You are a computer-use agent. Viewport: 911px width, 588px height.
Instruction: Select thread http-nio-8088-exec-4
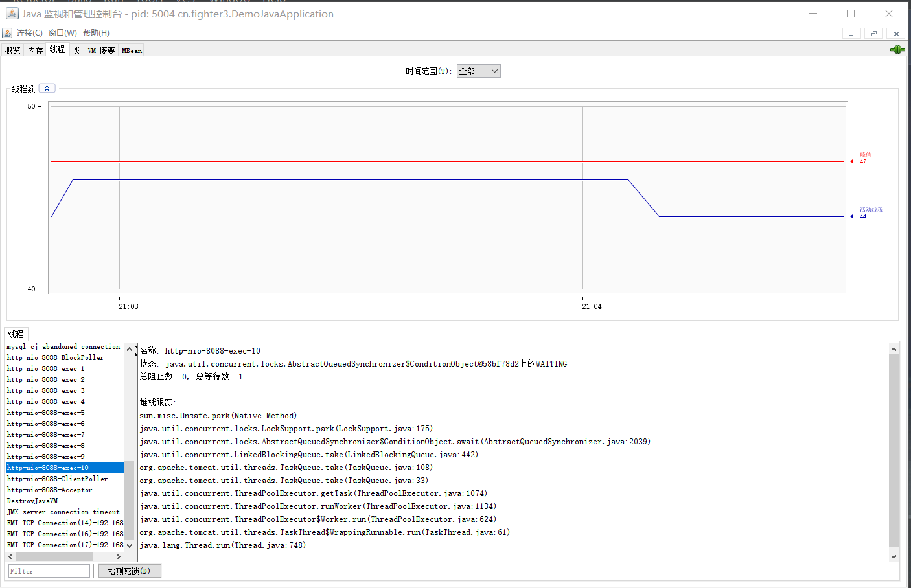pos(65,401)
